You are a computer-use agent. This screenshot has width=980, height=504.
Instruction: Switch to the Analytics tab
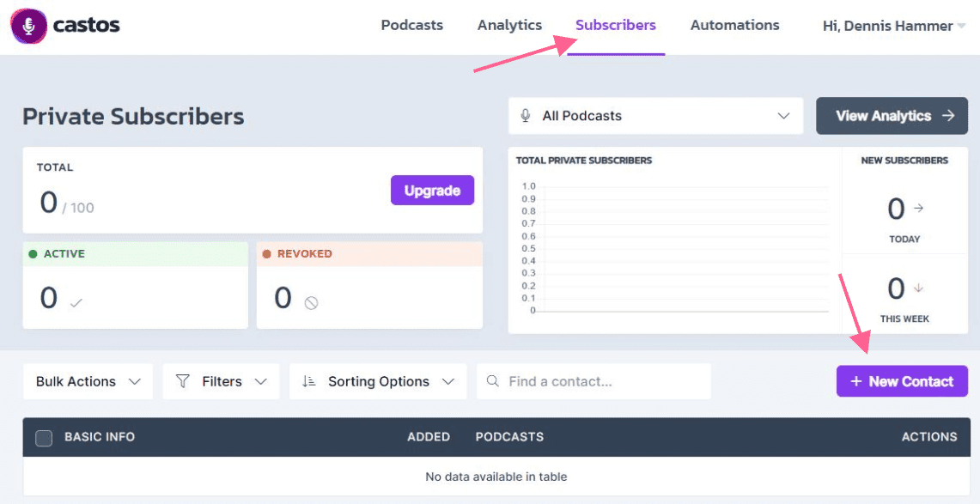click(509, 26)
